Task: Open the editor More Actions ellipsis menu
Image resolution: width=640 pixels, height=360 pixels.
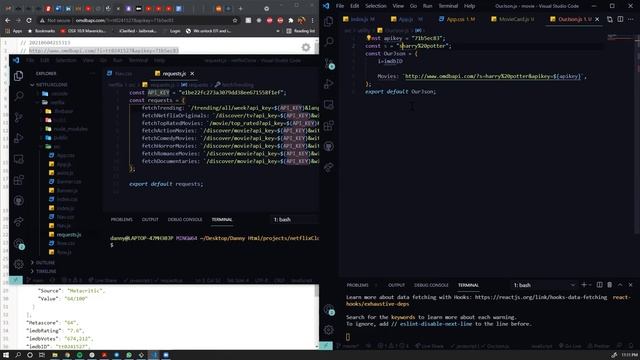Action: 631,19
